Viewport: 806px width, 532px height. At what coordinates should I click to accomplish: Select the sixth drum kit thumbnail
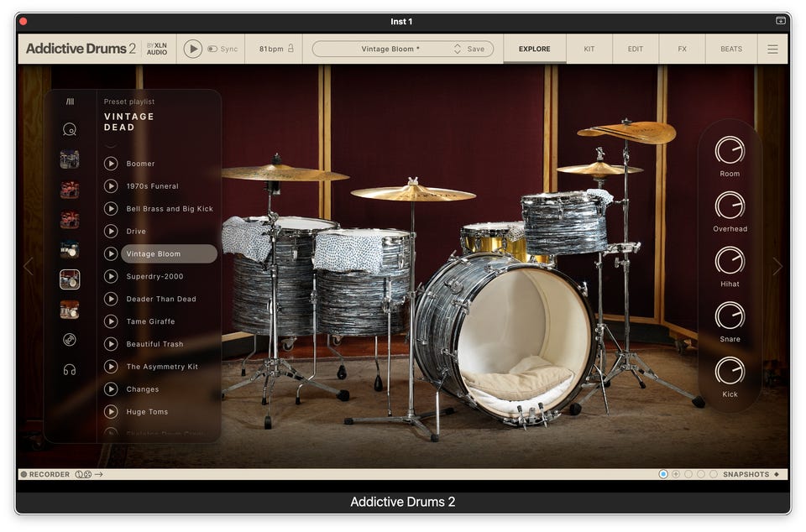point(70,310)
